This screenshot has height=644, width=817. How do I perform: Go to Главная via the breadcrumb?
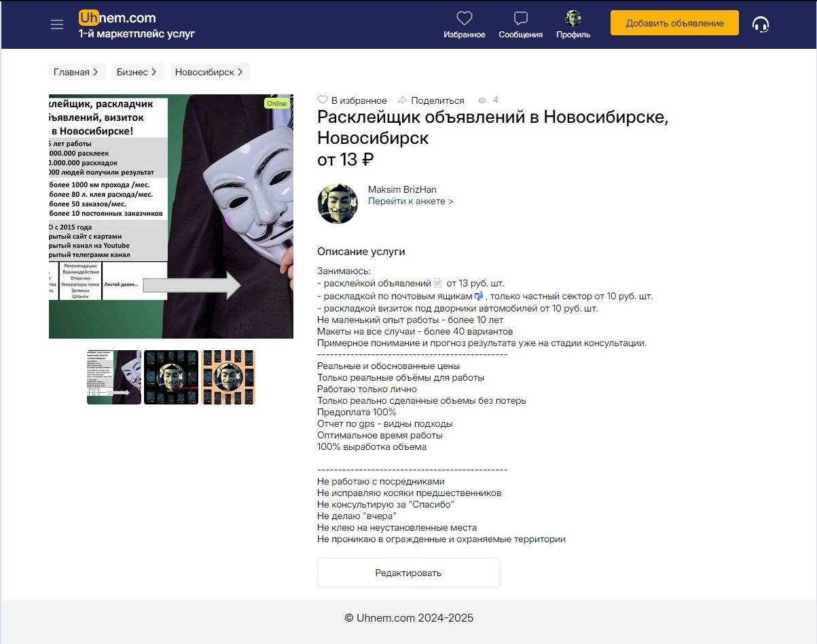pos(73,71)
